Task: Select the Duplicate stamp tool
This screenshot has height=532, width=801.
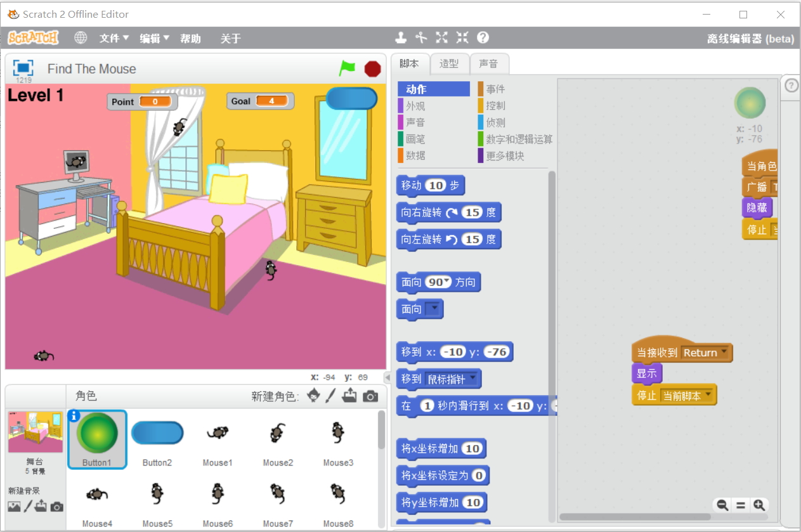Action: (401, 37)
